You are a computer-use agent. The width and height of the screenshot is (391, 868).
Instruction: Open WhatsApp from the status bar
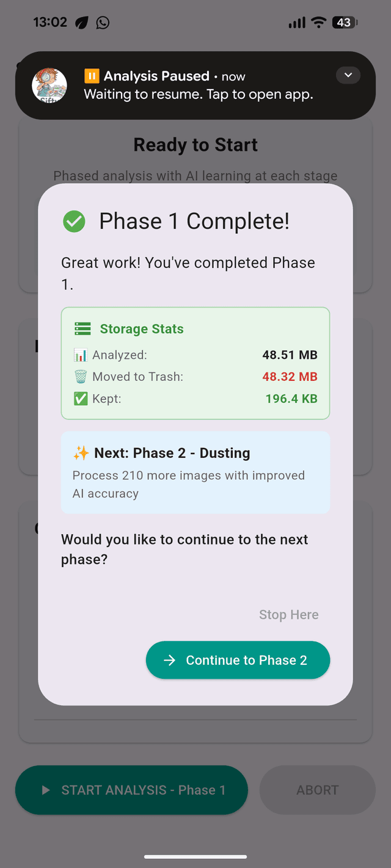click(x=102, y=23)
